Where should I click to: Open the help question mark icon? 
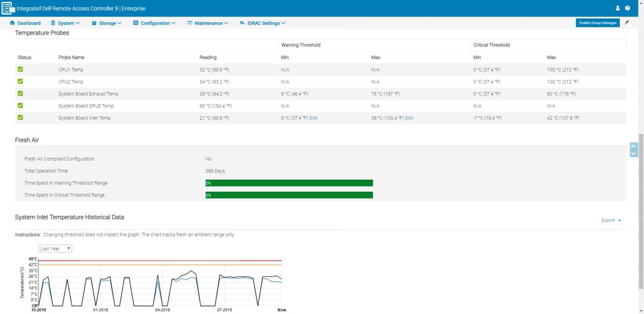(x=627, y=8)
